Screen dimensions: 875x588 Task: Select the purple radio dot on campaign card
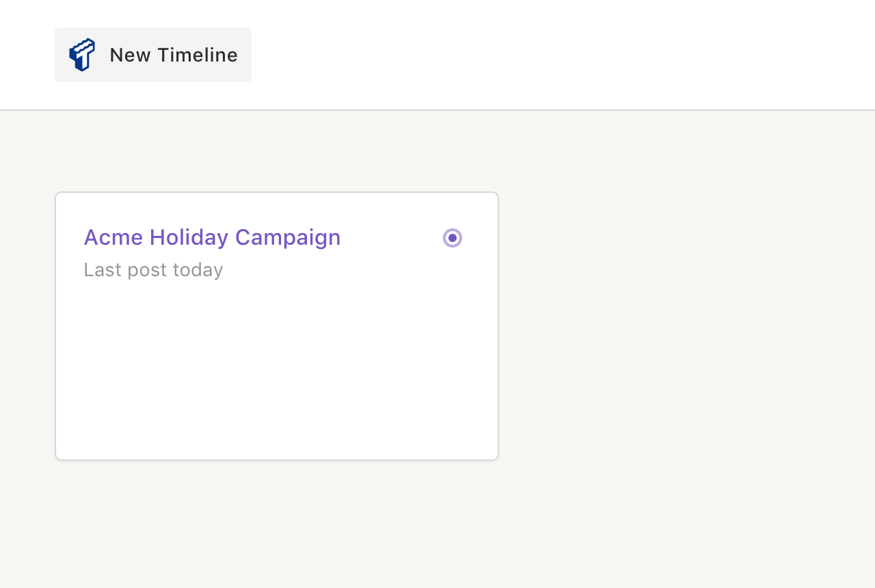(453, 238)
